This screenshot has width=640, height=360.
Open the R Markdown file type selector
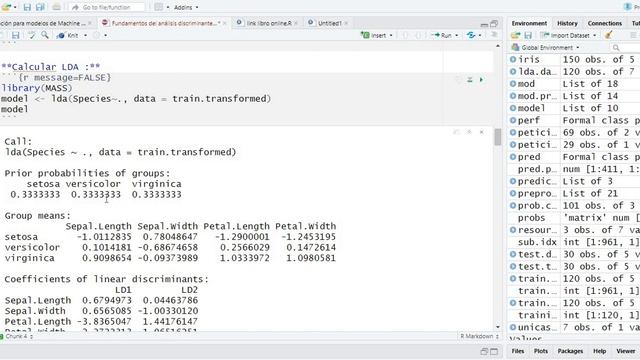pyautogui.click(x=480, y=336)
